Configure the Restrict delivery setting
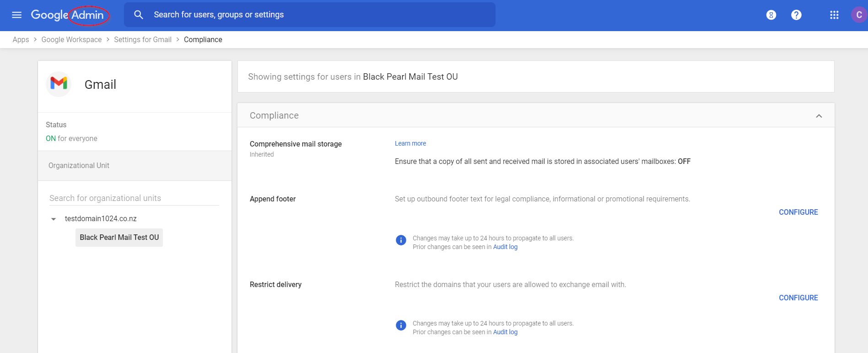868x353 pixels. (798, 298)
